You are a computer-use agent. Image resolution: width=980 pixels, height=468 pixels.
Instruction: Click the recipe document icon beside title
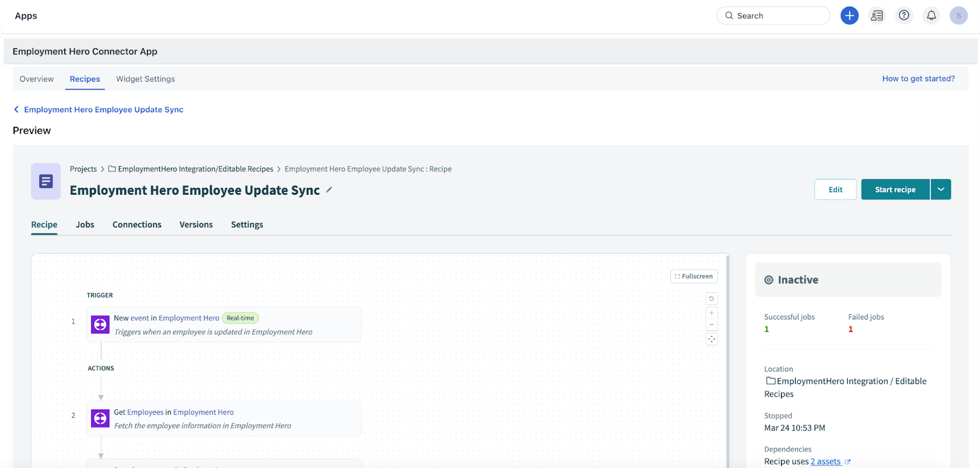(x=46, y=181)
